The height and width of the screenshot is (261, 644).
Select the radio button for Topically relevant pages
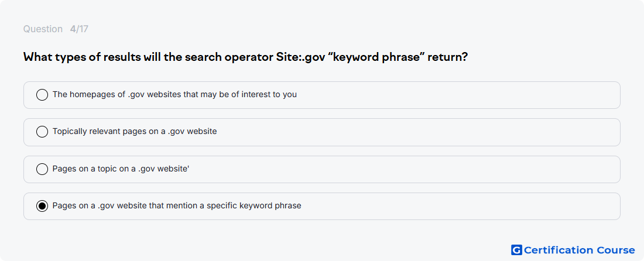42,132
